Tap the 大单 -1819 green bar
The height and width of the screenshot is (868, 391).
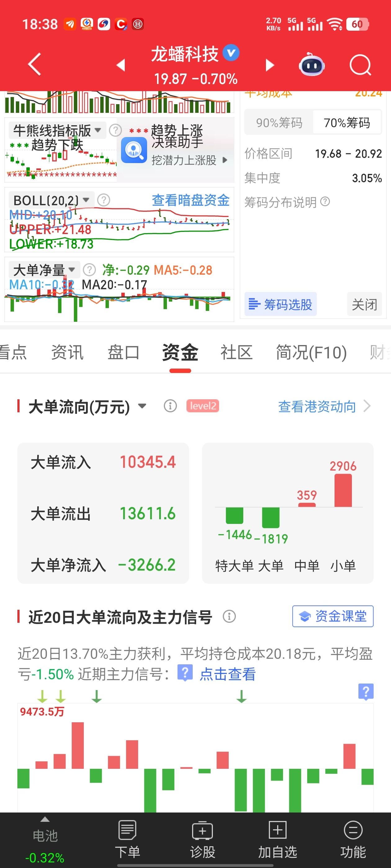point(271,518)
